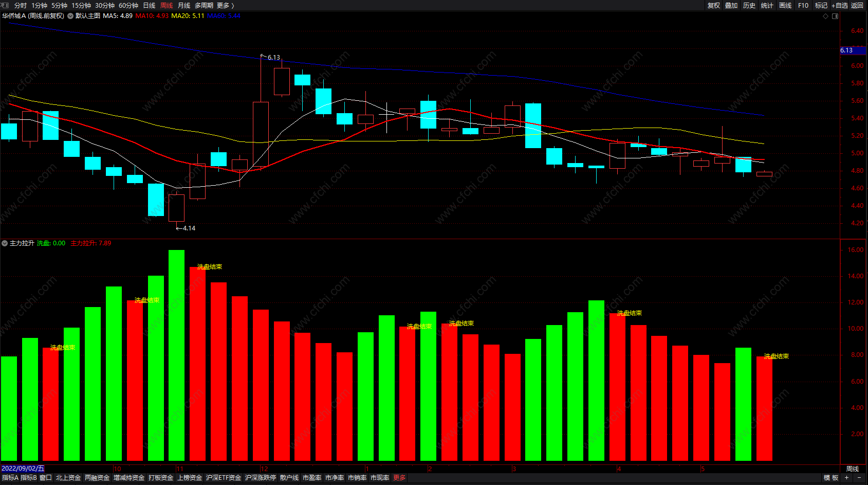Expand the 更多 periods menu
This screenshot has width=868, height=485.
pos(225,5)
